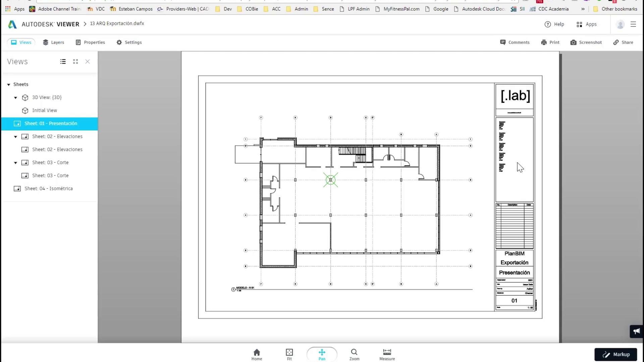Take a Screenshot of the viewer
This screenshot has height=362, width=644.
[x=586, y=42]
